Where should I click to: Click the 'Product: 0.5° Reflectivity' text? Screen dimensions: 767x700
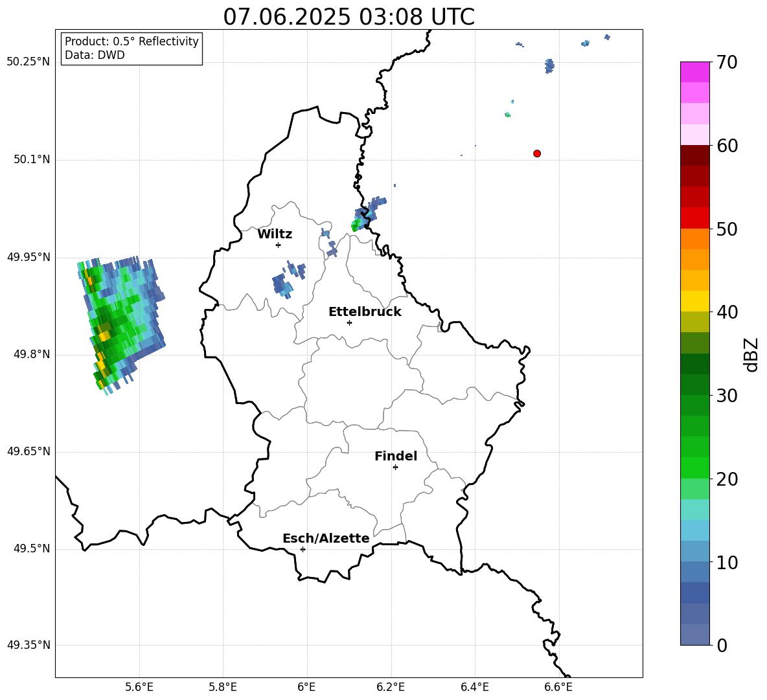click(132, 41)
